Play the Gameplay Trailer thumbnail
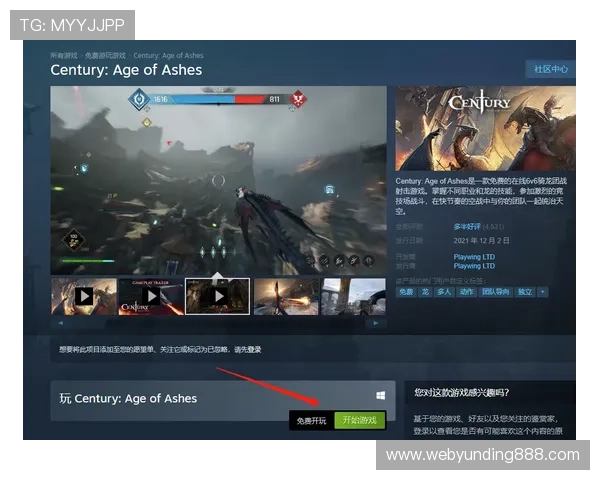This screenshot has height=480, width=600. (151, 297)
